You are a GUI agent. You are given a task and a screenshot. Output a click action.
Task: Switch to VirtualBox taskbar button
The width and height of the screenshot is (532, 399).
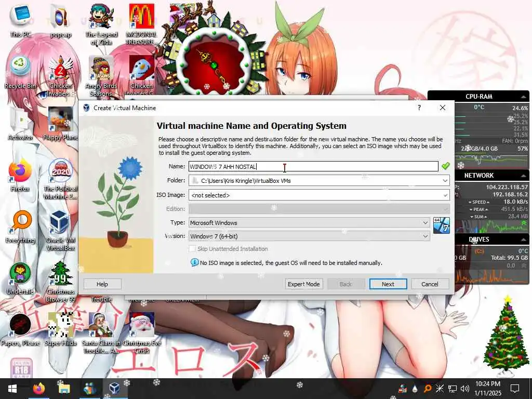115,389
